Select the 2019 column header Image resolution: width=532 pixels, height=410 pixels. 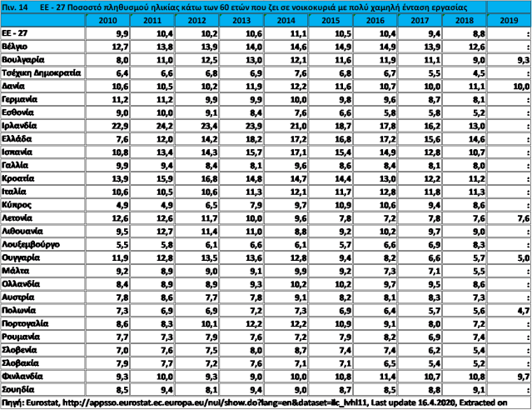(x=508, y=19)
